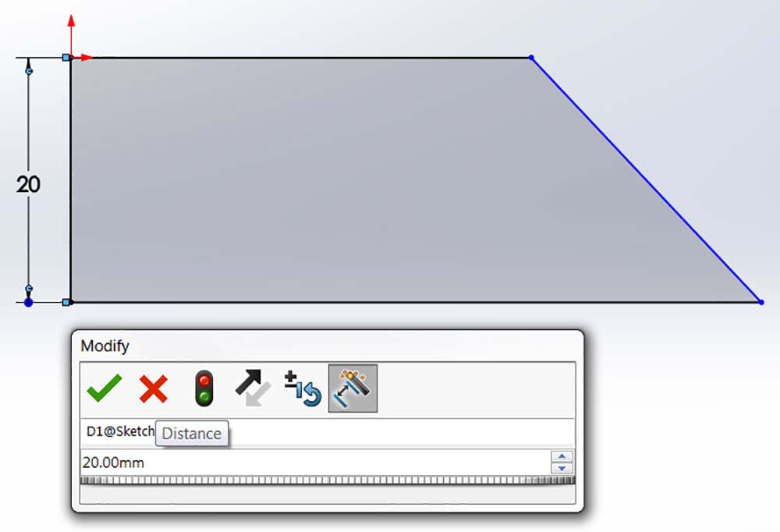Click the blue endpoint at top of angled line
780x532 pixels.
(x=531, y=58)
